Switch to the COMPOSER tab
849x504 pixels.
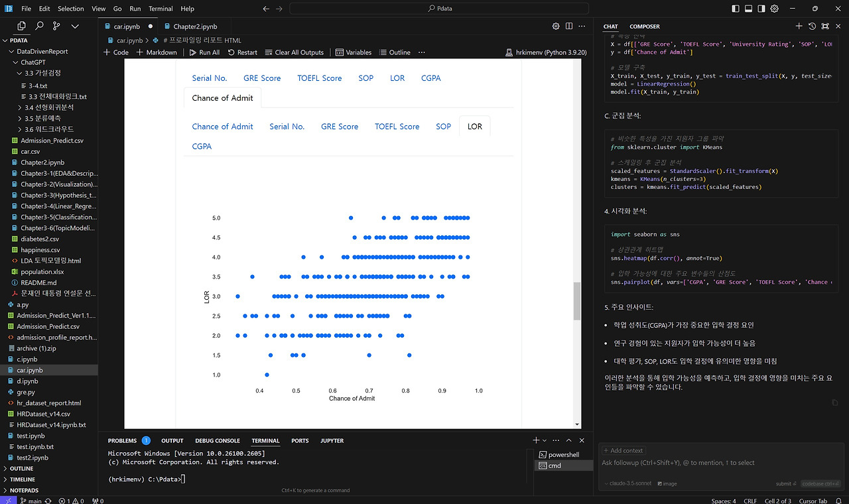click(x=645, y=27)
